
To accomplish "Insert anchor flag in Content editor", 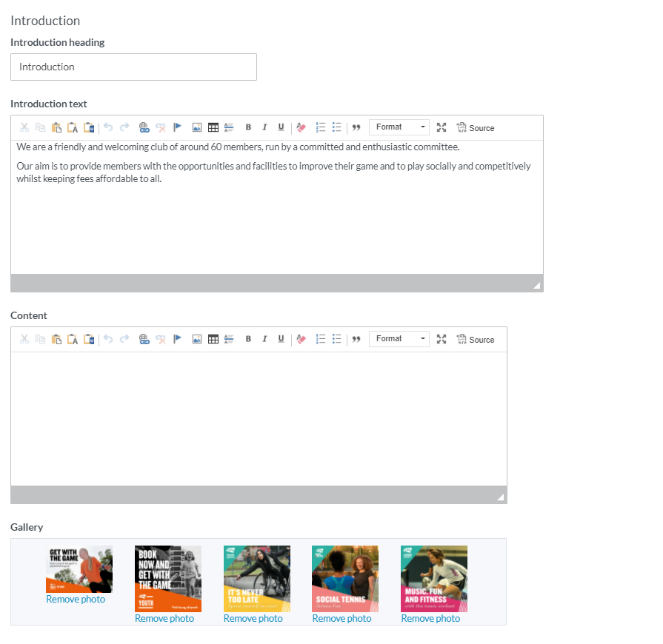I will pos(178,339).
